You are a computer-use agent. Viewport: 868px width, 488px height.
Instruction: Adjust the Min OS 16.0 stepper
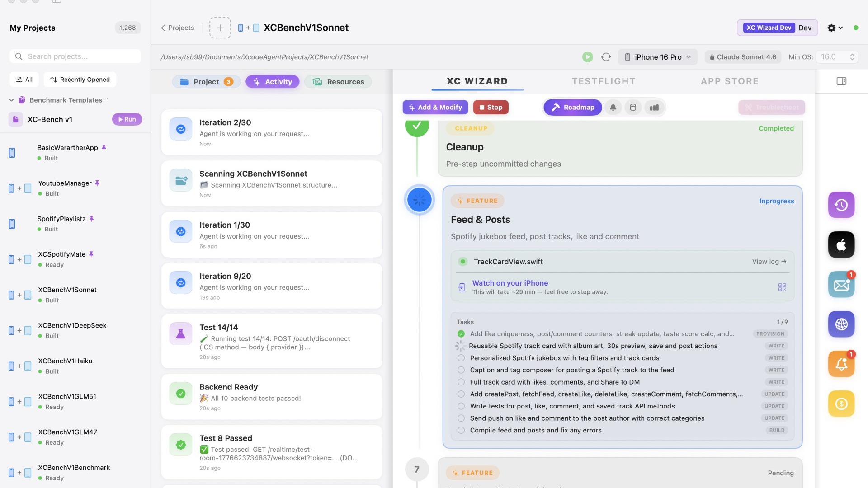click(x=852, y=57)
